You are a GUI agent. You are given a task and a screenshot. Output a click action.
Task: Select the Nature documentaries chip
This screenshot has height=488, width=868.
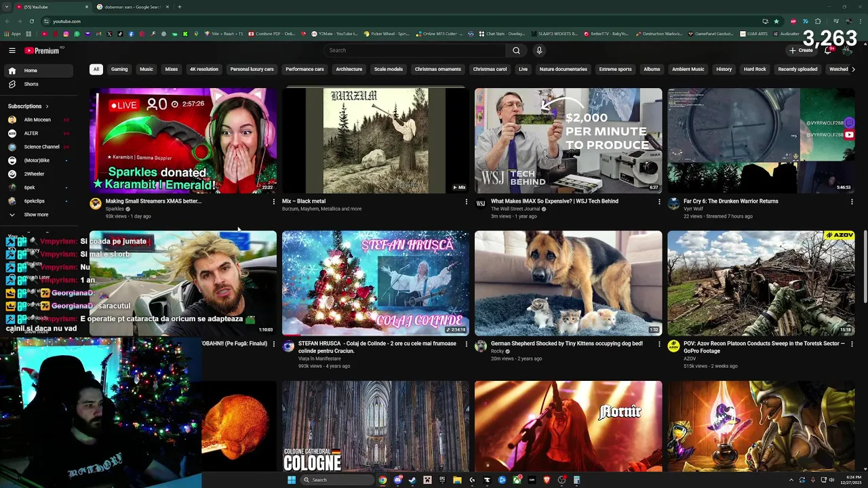pos(564,69)
